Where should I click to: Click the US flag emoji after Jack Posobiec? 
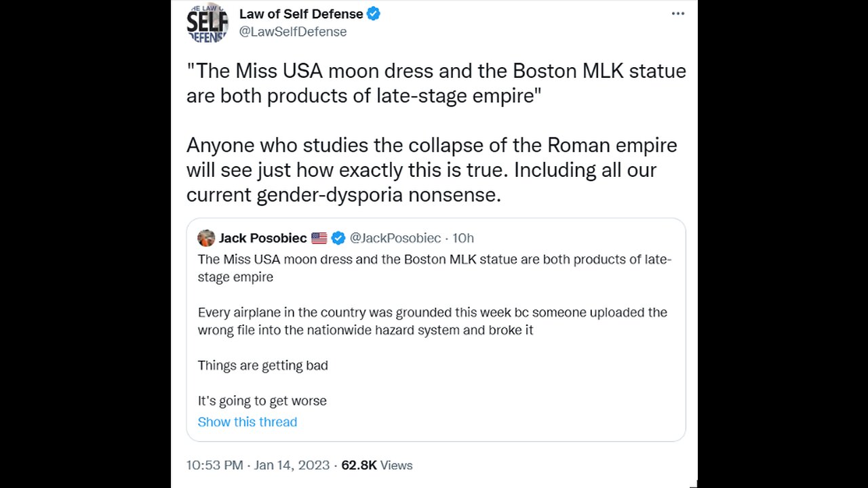coord(319,238)
